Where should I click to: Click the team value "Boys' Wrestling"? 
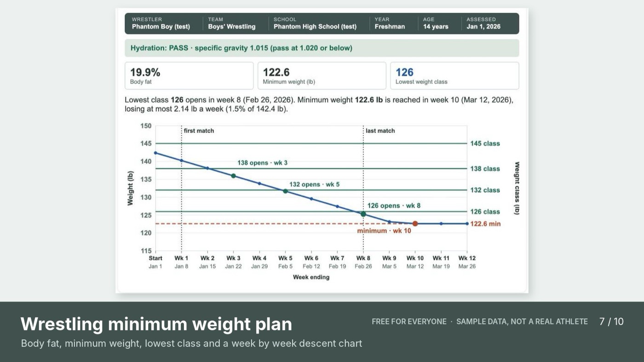pos(231,27)
